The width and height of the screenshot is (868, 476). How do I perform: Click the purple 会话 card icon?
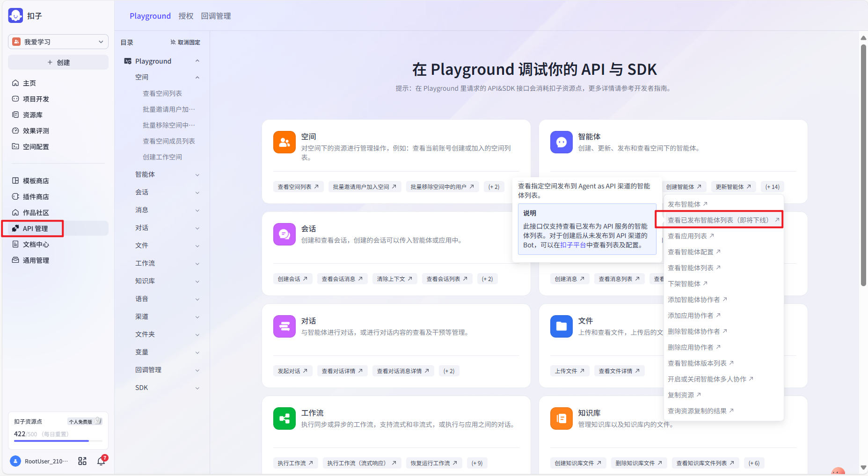pos(284,234)
